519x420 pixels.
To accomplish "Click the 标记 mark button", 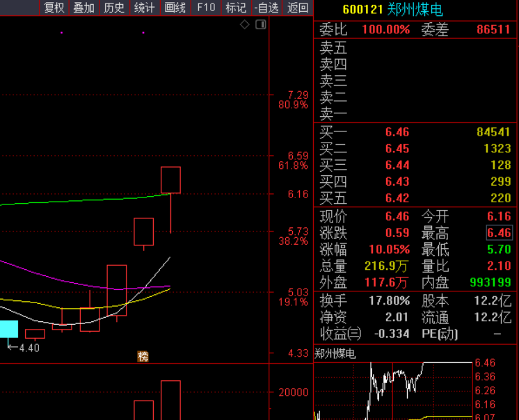I will pyautogui.click(x=236, y=8).
